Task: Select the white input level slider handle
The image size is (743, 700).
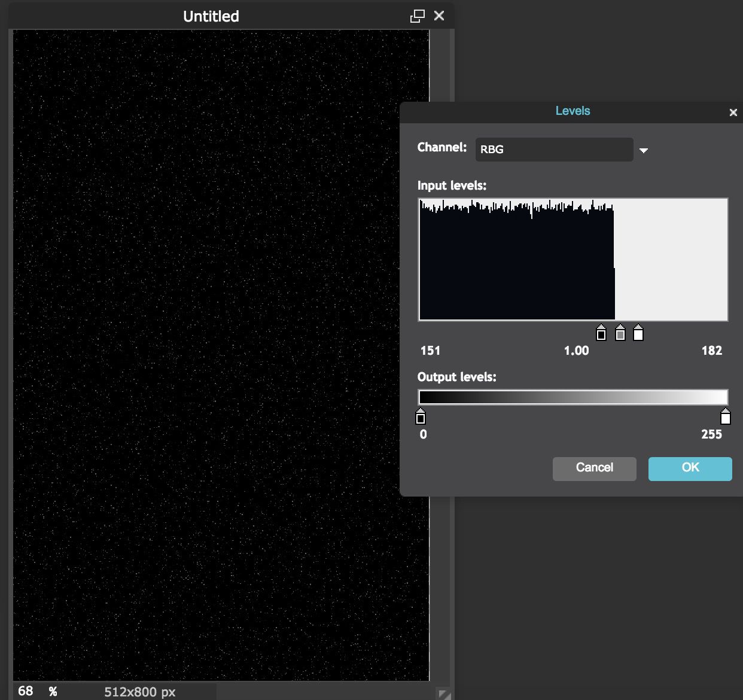Action: pos(638,333)
